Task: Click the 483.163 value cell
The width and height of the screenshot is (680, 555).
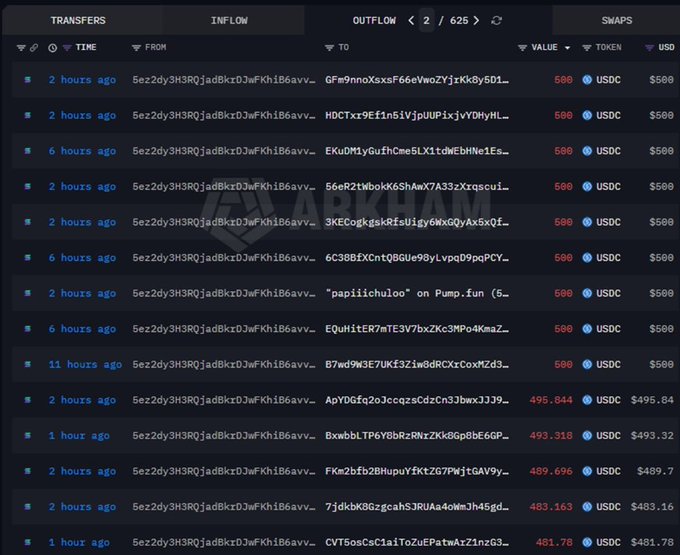Action: pos(551,506)
